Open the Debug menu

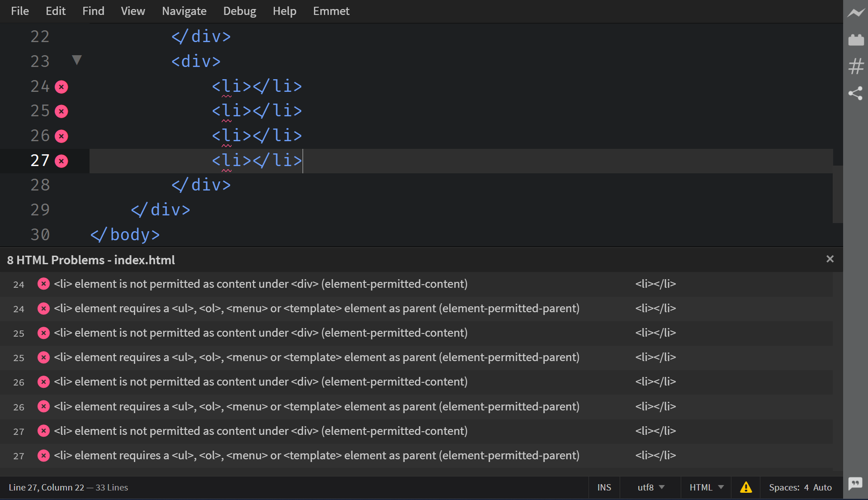pos(240,11)
